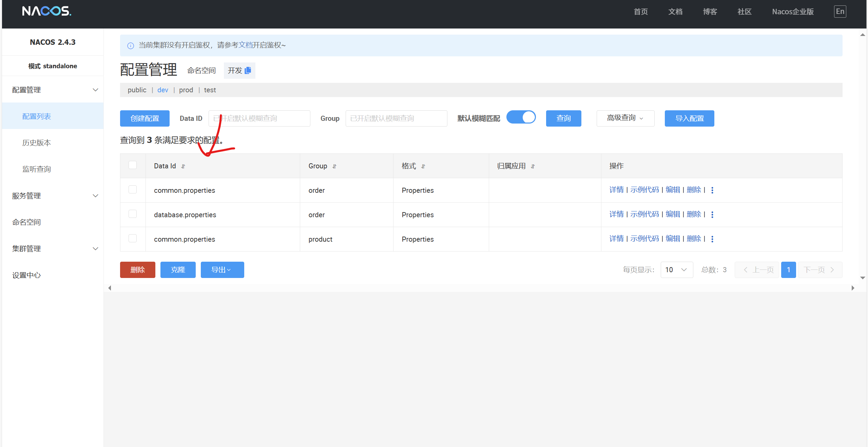Edit database.properties via its 编辑 link
This screenshot has width=868, height=447.
[x=673, y=214]
